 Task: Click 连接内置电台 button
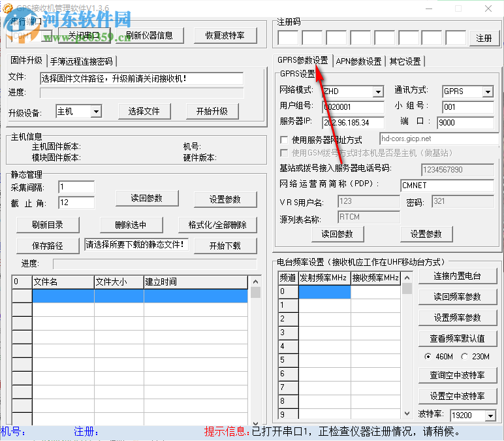coord(458,276)
